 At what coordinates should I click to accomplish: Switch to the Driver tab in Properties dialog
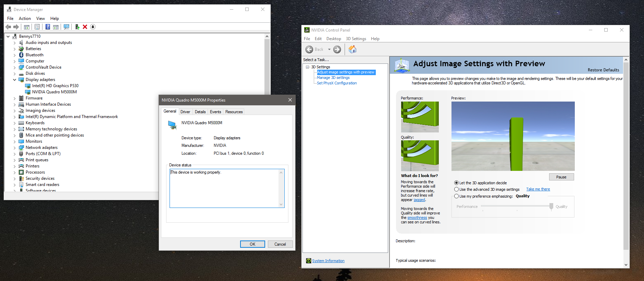pyautogui.click(x=185, y=112)
